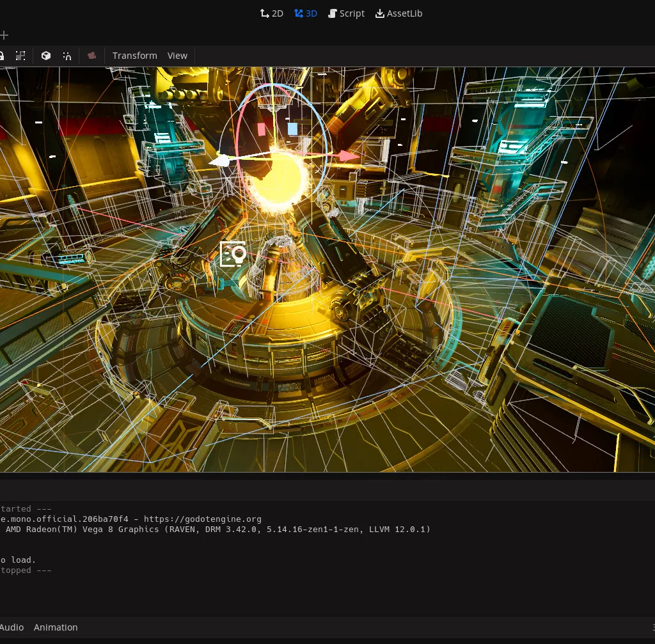Open the Audio bottom panel
655x644 pixels.
pos(12,627)
